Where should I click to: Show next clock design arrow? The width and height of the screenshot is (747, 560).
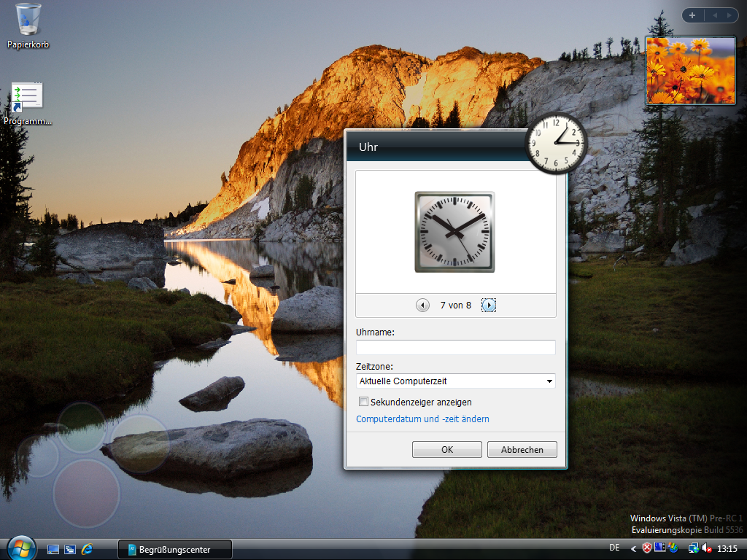tap(489, 305)
